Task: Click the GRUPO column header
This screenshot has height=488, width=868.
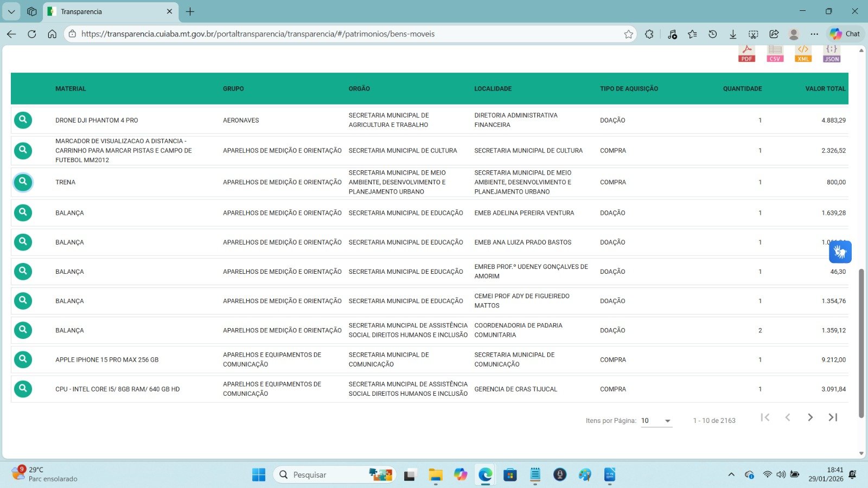Action: (233, 89)
